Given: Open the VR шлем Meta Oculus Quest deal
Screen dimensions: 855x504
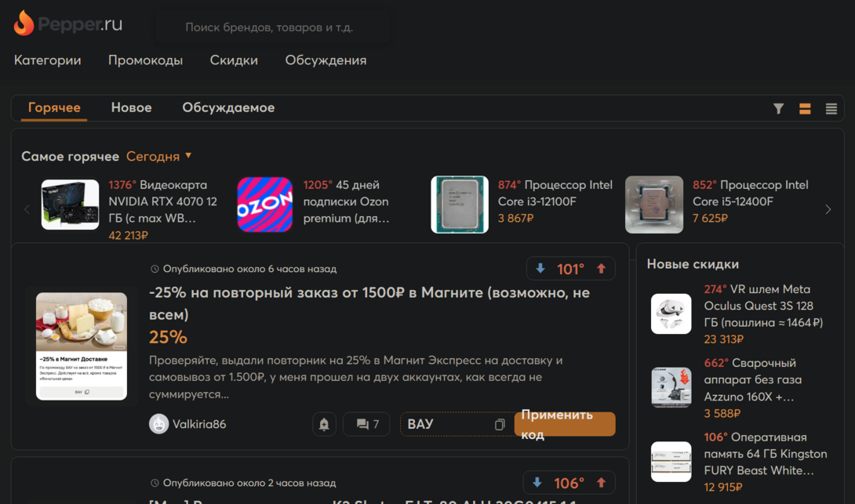Looking at the screenshot, I should (763, 306).
